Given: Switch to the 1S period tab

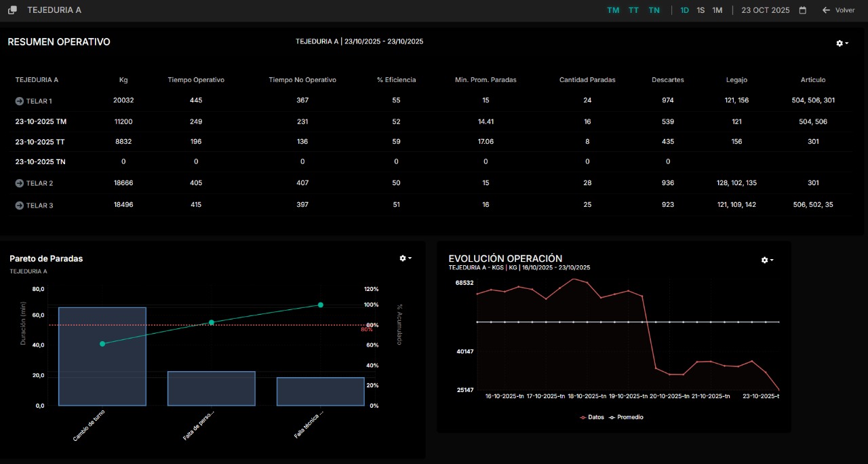Looking at the screenshot, I should pos(701,9).
